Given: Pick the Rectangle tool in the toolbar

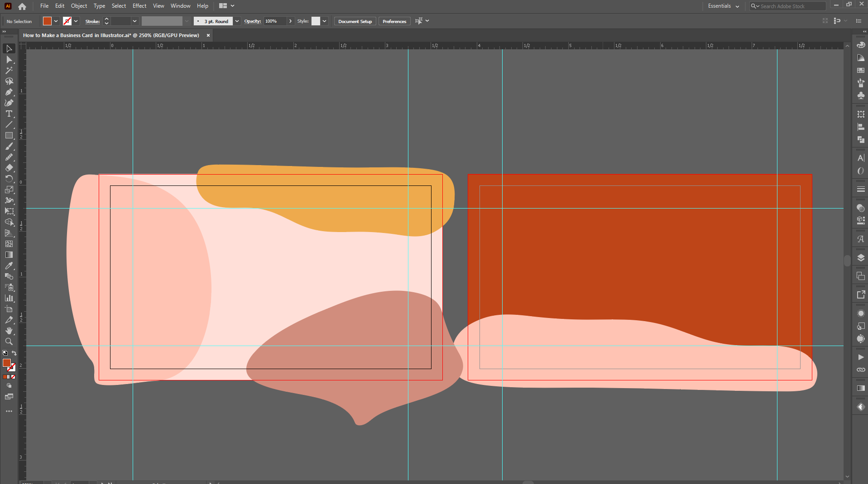Looking at the screenshot, I should coord(9,136).
